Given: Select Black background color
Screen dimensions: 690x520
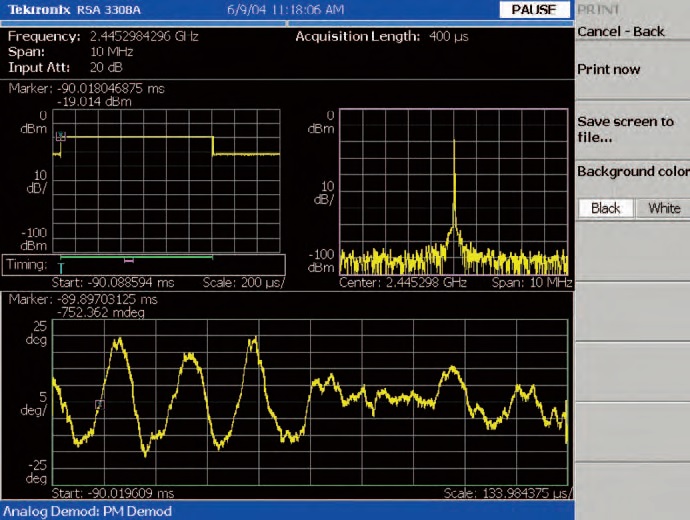Looking at the screenshot, I should click(x=605, y=208).
